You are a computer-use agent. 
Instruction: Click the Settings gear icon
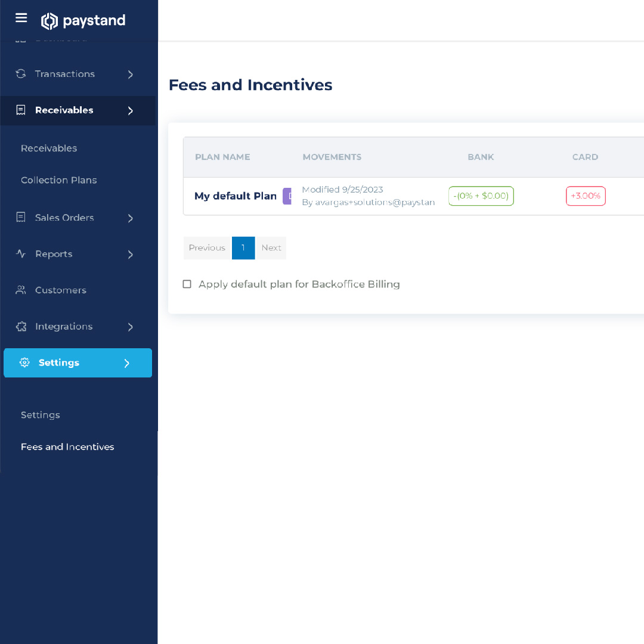(24, 363)
